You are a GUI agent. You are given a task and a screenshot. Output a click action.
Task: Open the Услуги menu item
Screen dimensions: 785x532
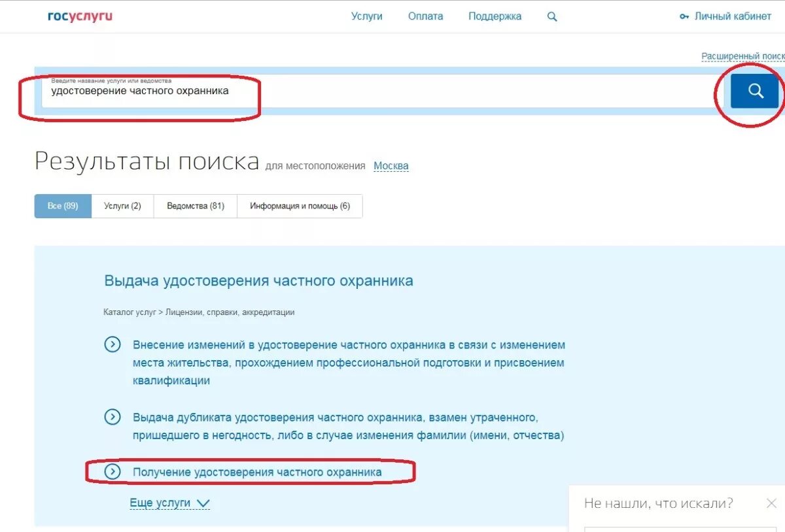pyautogui.click(x=366, y=16)
